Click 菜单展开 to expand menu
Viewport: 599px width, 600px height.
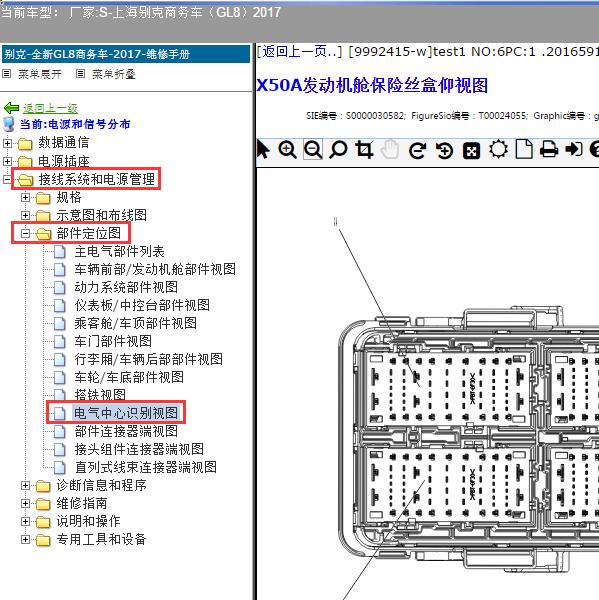pyautogui.click(x=40, y=74)
